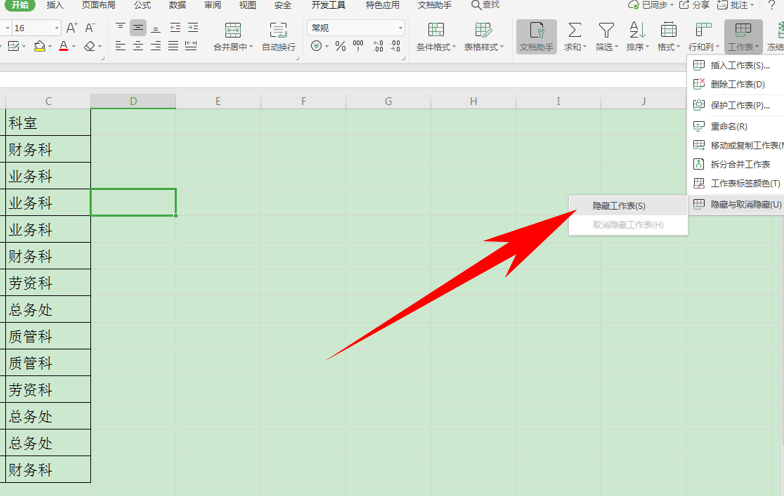The width and height of the screenshot is (784, 496).
Task: Apply percent style format
Action: [x=340, y=46]
